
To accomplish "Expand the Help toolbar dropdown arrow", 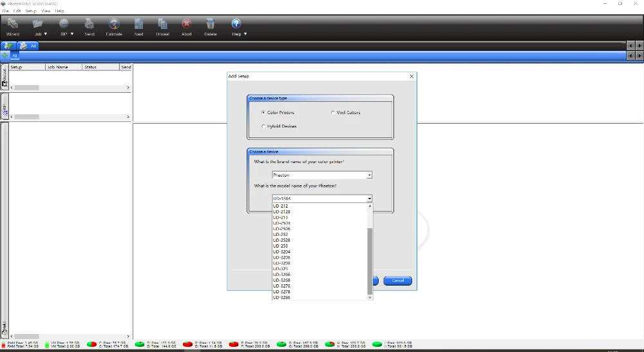I will click(x=245, y=34).
